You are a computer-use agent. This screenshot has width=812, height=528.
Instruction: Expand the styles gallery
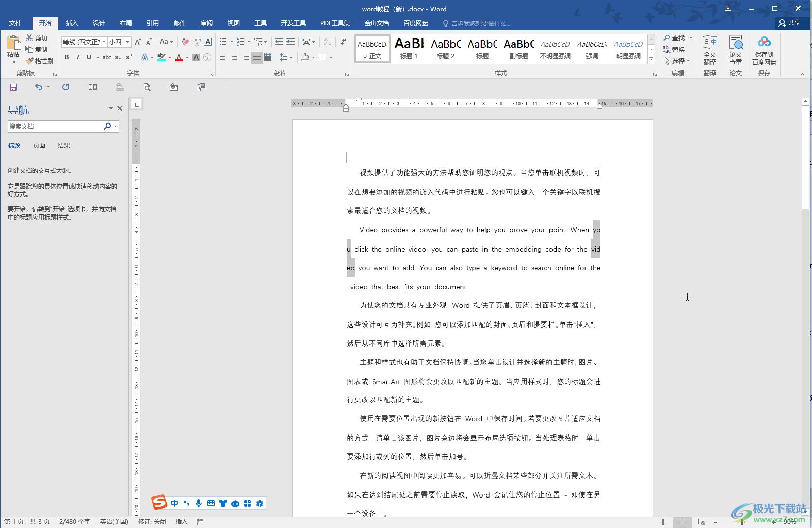tap(652, 59)
